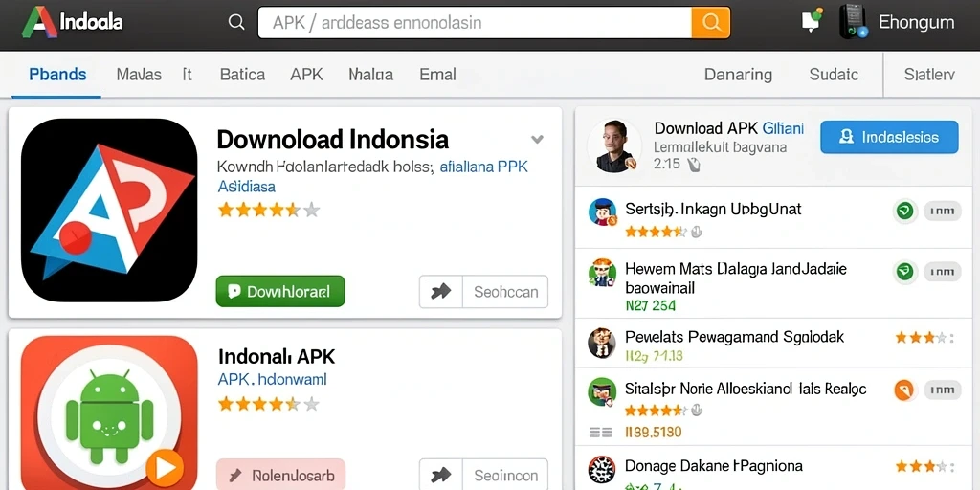
Task: Click the Sitalspr Norie avatar icon
Action: (x=603, y=392)
